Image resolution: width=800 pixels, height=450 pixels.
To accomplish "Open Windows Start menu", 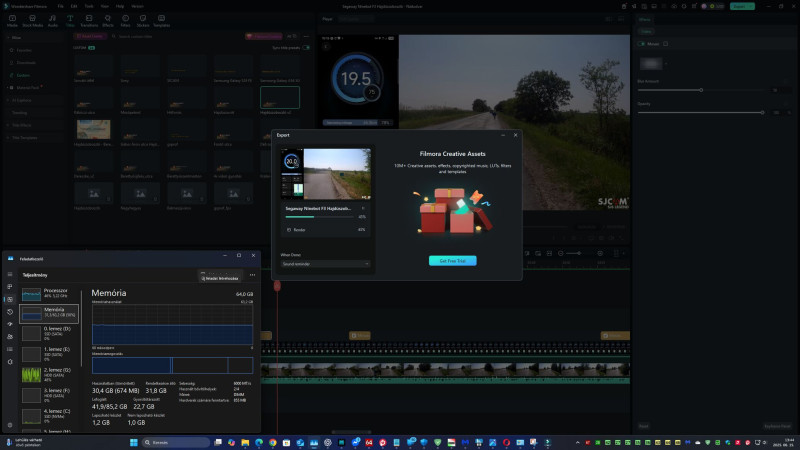I will 134,442.
